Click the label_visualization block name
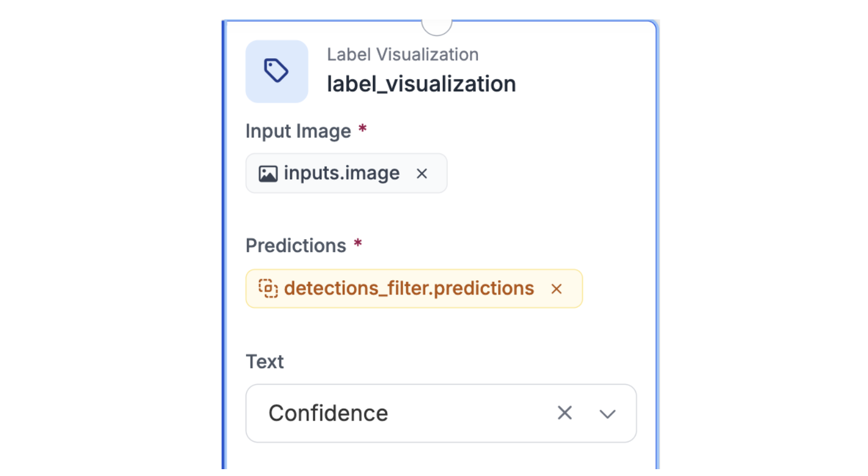This screenshot has width=868, height=476. [x=421, y=84]
